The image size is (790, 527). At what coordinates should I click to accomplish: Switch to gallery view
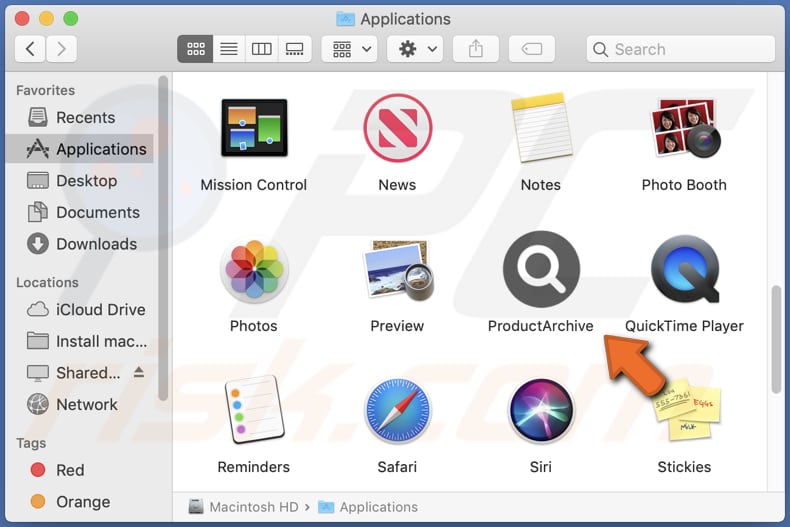[295, 49]
